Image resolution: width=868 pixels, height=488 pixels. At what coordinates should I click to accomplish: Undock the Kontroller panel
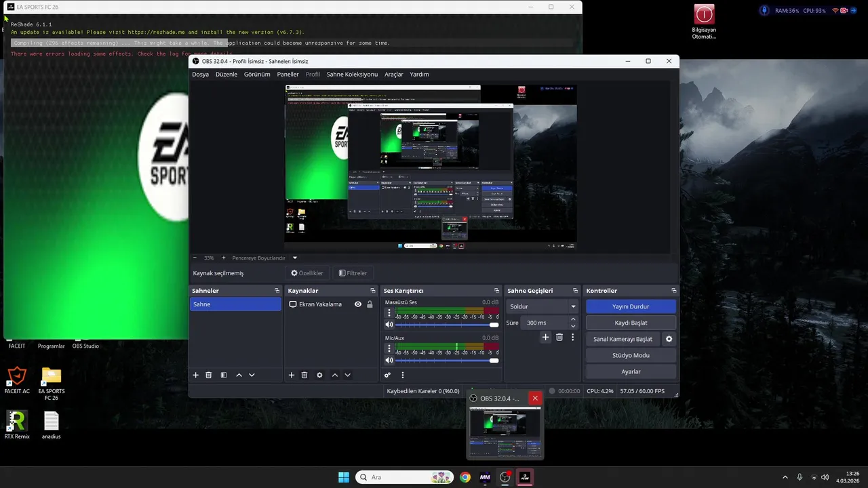click(673, 291)
